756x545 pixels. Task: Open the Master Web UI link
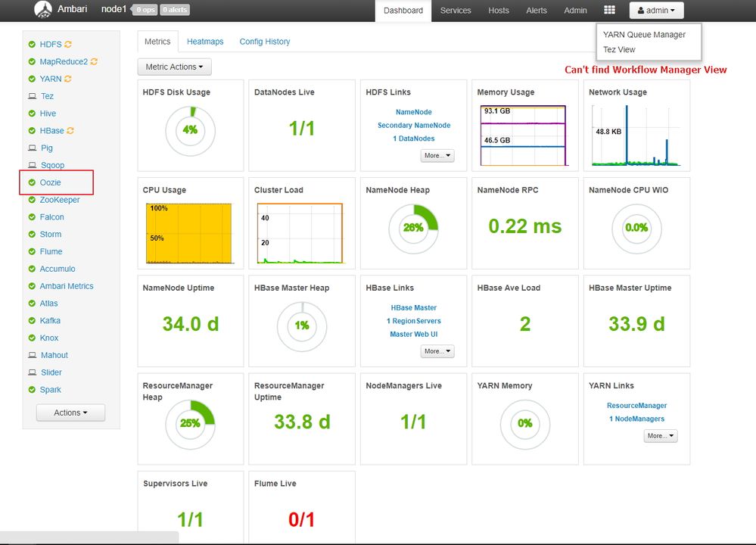pyautogui.click(x=414, y=334)
